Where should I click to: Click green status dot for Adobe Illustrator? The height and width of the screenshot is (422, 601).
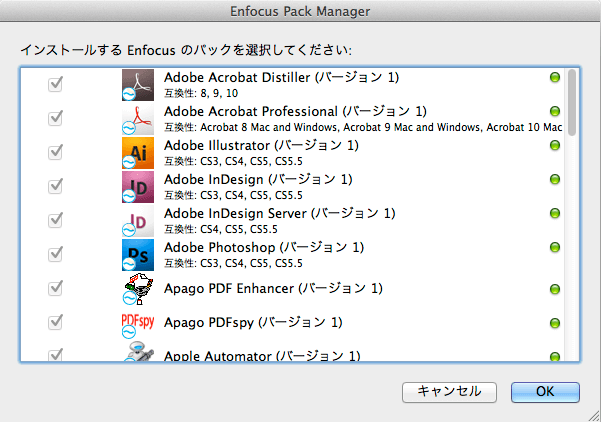pyautogui.click(x=555, y=145)
